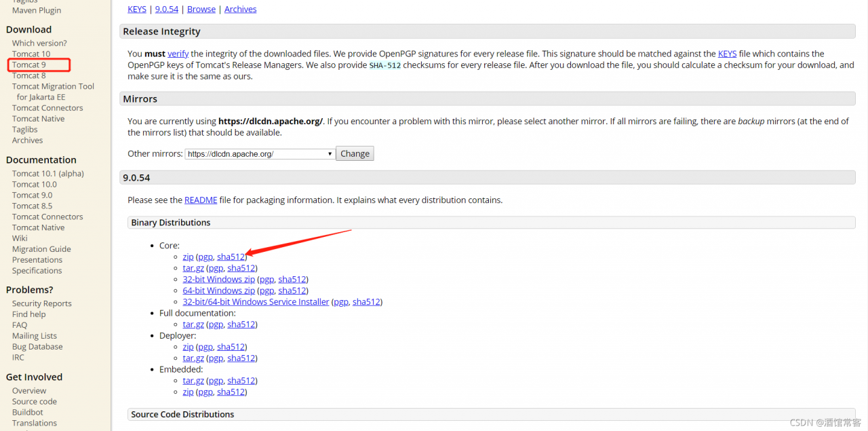Open Tomcat 9 download page in sidebar
The image size is (868, 431).
coord(29,64)
